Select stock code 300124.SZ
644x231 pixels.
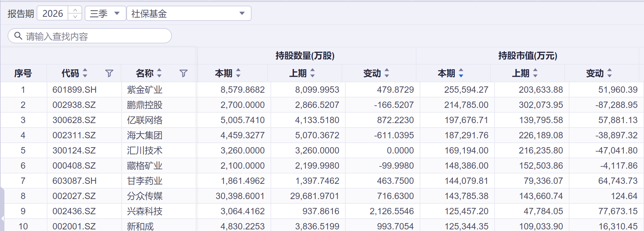74,151
